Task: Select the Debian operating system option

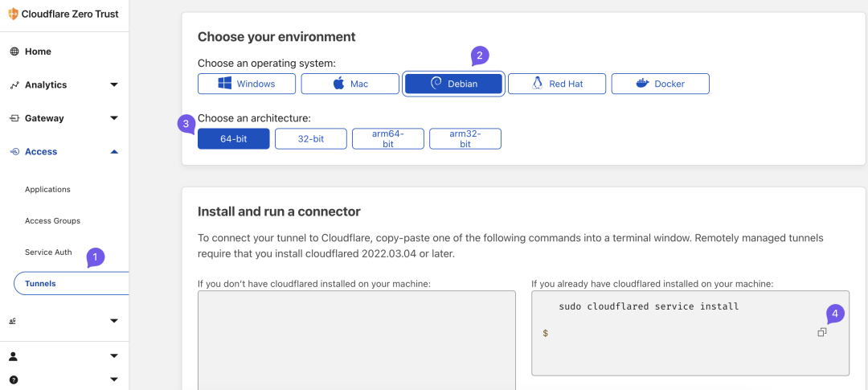Action: click(x=453, y=84)
